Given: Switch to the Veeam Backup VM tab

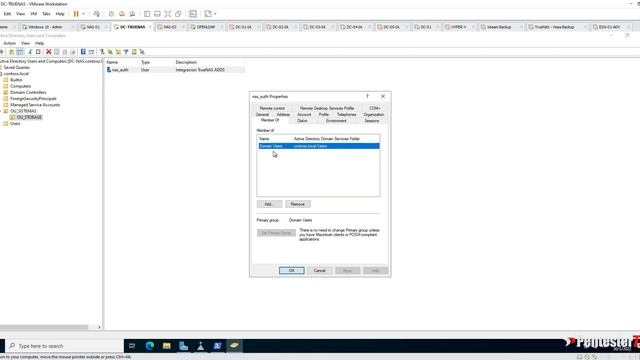Looking at the screenshot, I should tap(499, 27).
